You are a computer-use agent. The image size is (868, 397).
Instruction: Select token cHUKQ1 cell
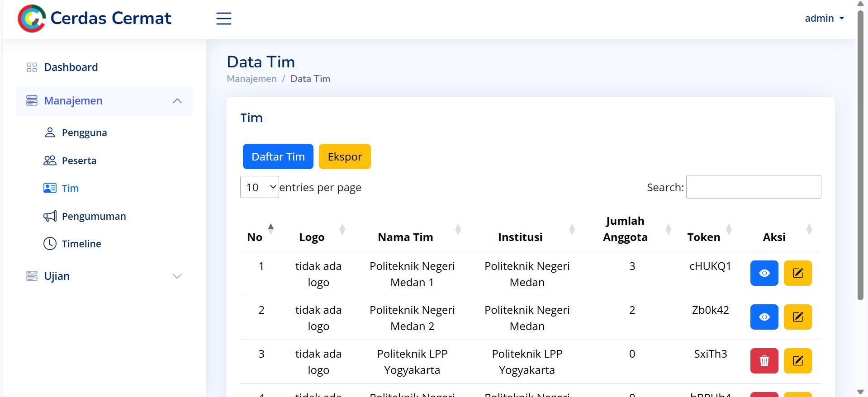pyautogui.click(x=710, y=266)
